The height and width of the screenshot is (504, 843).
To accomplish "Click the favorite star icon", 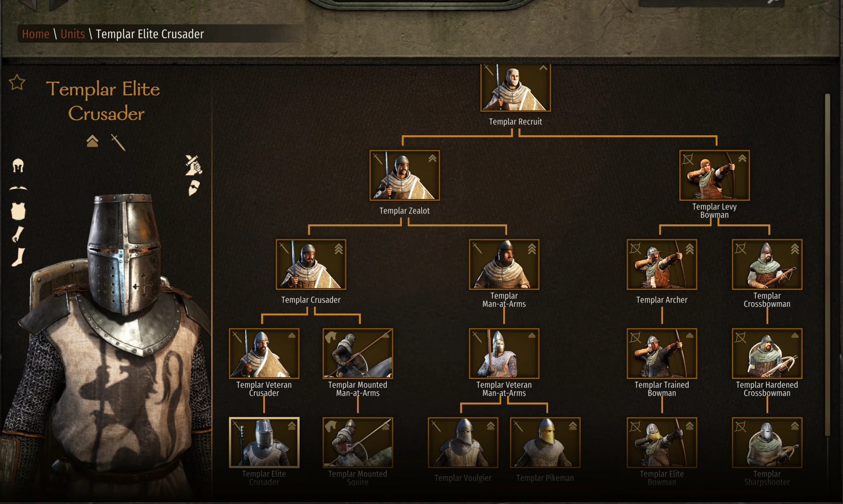I will click(17, 82).
